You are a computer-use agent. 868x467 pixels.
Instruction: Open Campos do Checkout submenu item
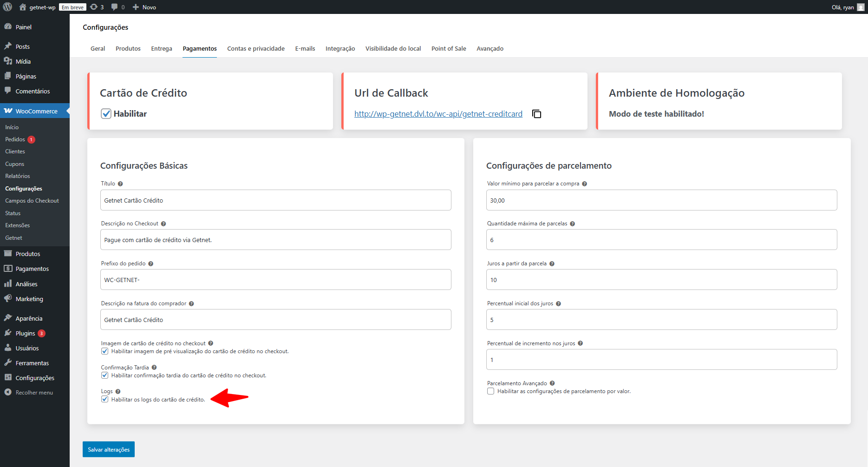32,201
